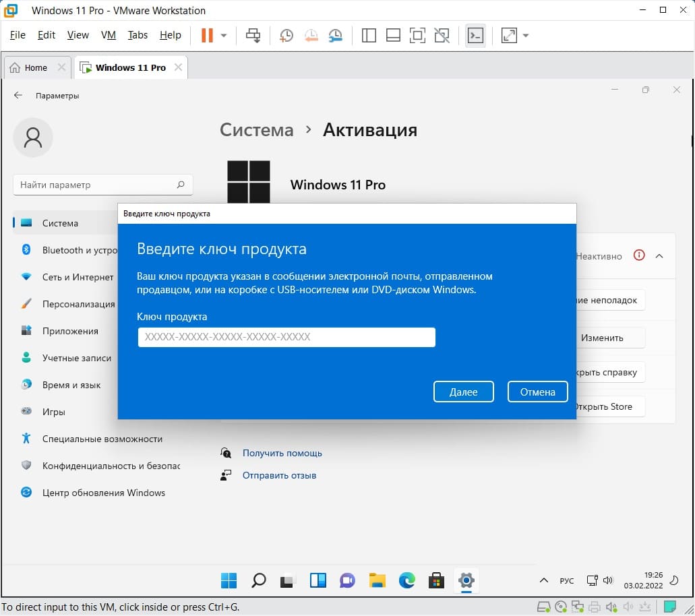Open Microsoft Store from the taskbar
The image size is (695, 616).
coord(436,580)
